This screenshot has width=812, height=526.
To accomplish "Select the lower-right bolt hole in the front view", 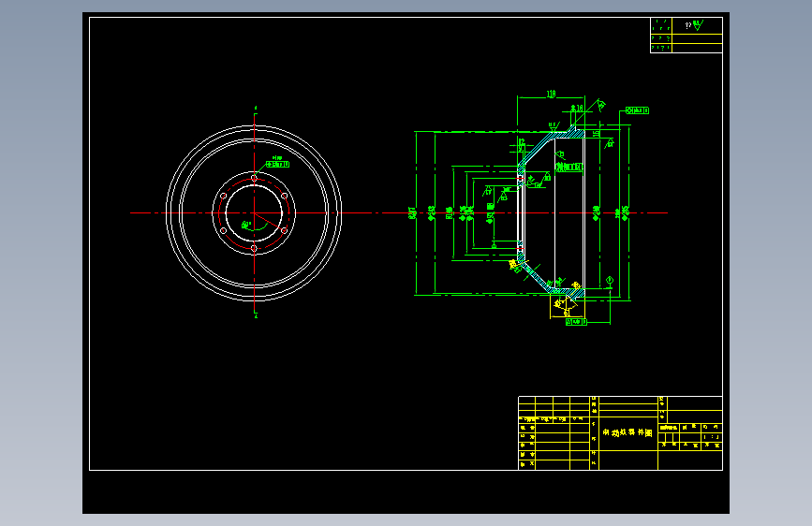I will [x=285, y=231].
